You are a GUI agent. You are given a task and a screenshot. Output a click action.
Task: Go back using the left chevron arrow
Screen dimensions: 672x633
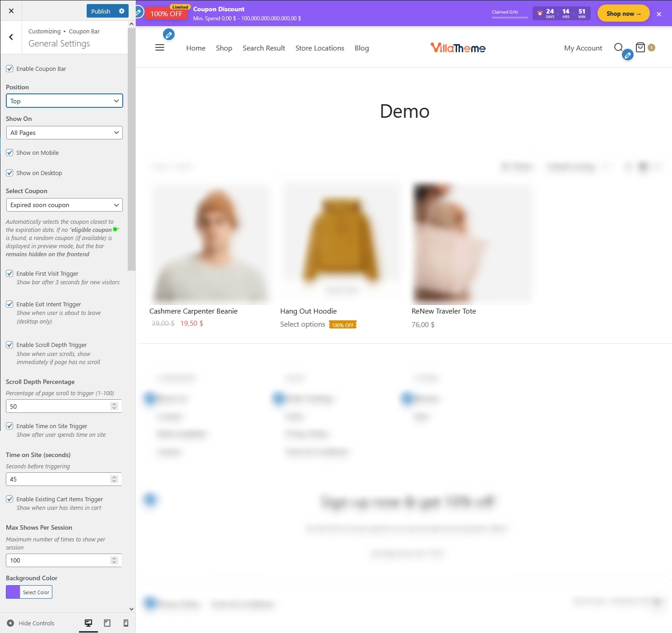click(x=11, y=37)
